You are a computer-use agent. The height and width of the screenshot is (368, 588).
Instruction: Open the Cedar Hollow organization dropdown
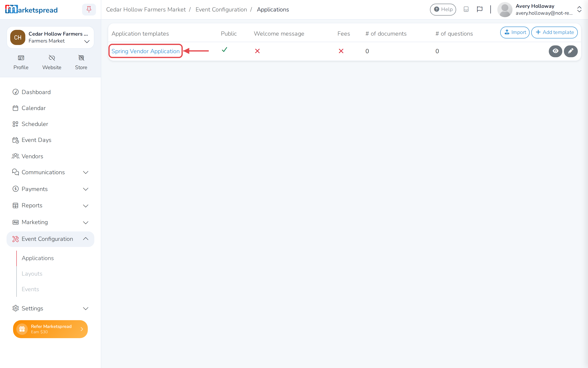point(50,37)
